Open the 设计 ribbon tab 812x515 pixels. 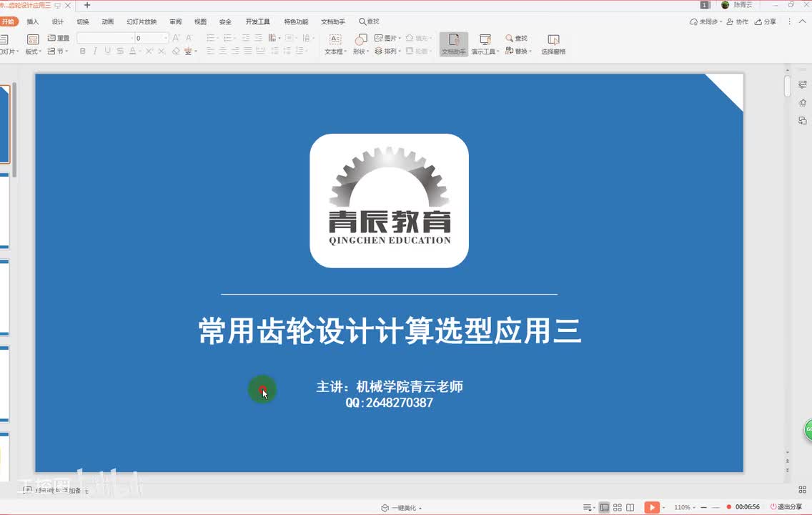[x=57, y=21]
